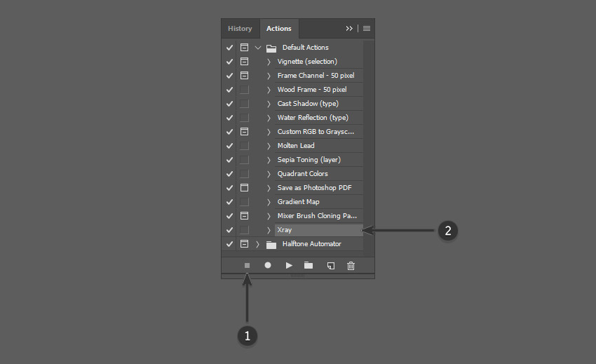Screen dimensions: 596x364
Task: Switch to the History tab
Action: [x=240, y=29]
